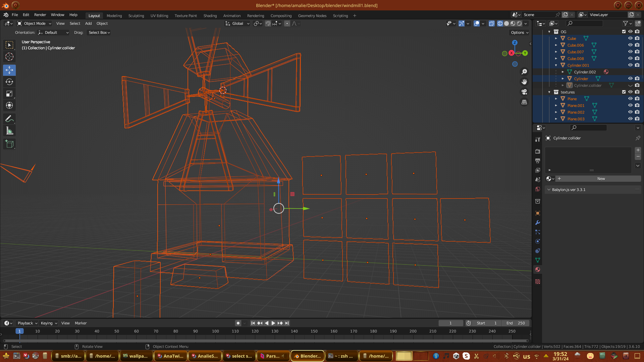Uncheck the textures collection exclude checkbox

[624, 92]
